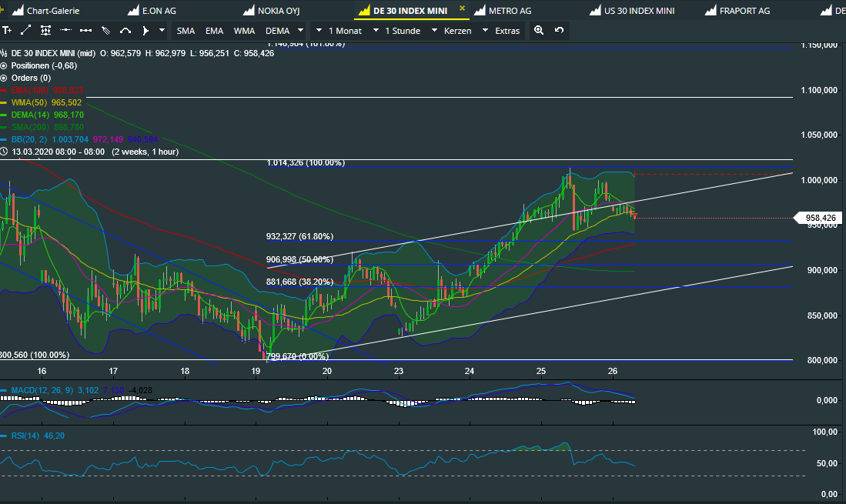Pick the curve drawing tool
Screen dimensions: 846x504
click(125, 31)
